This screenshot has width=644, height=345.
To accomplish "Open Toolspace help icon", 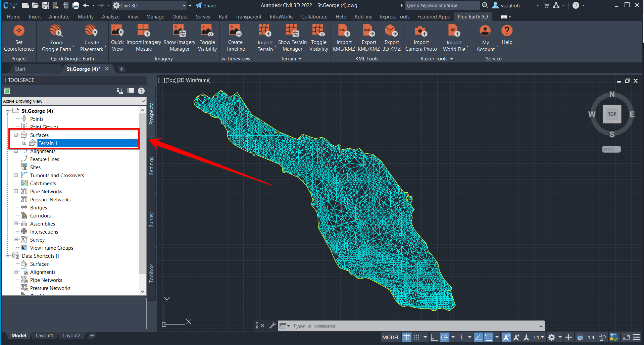I will pyautogui.click(x=141, y=91).
